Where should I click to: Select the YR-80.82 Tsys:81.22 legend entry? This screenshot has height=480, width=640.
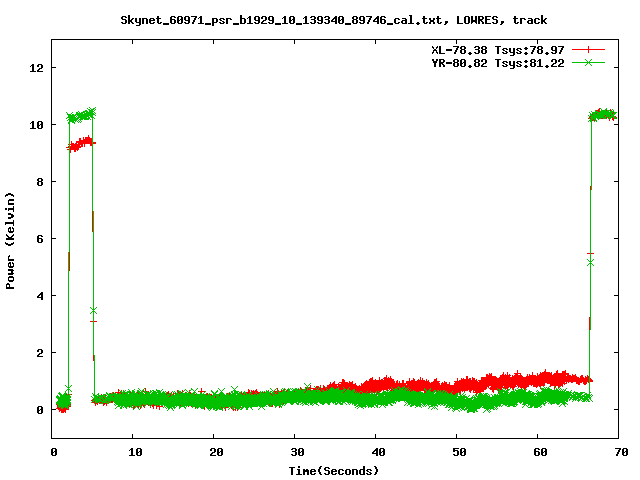[492, 62]
